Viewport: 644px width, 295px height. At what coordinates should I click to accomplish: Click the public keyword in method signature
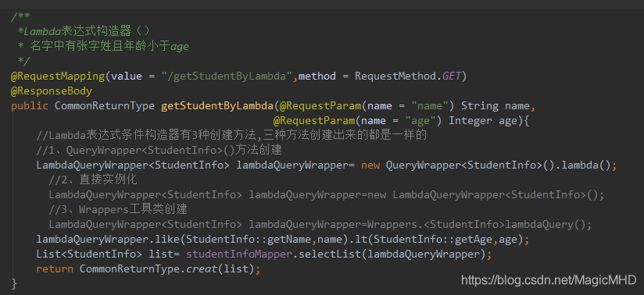click(30, 106)
